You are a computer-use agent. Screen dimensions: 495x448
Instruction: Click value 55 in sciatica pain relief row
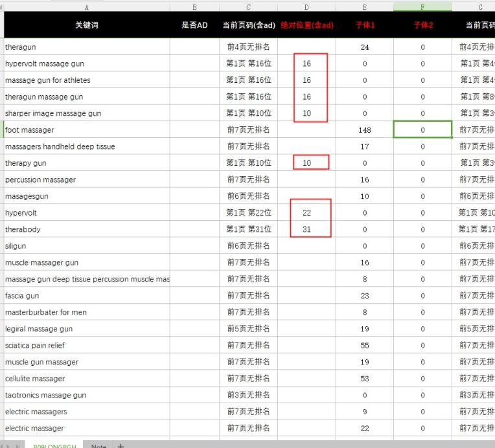click(365, 345)
